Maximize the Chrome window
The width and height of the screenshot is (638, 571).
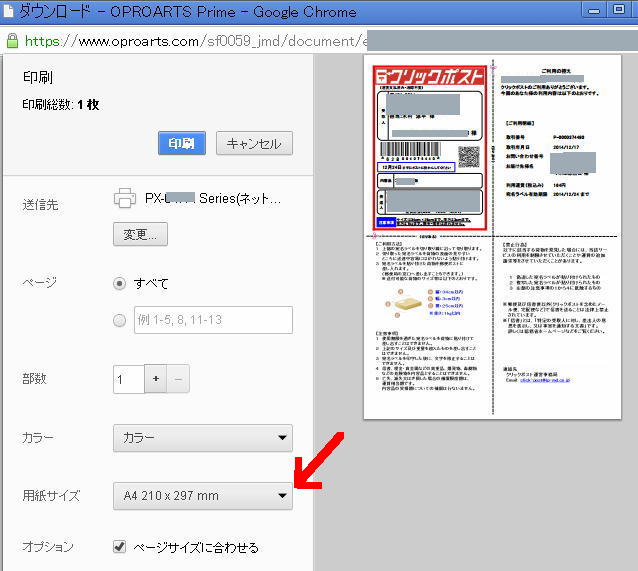click(x=619, y=10)
